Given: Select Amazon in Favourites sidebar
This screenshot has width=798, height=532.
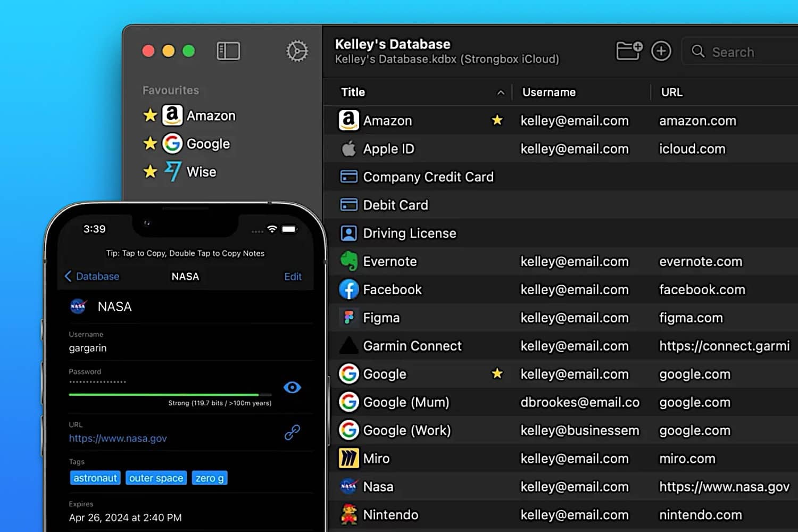Looking at the screenshot, I should (x=211, y=115).
